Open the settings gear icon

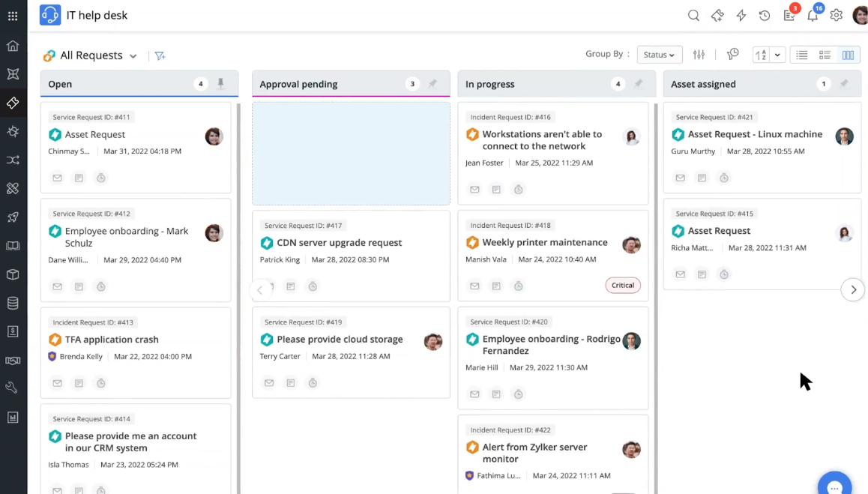tap(836, 16)
